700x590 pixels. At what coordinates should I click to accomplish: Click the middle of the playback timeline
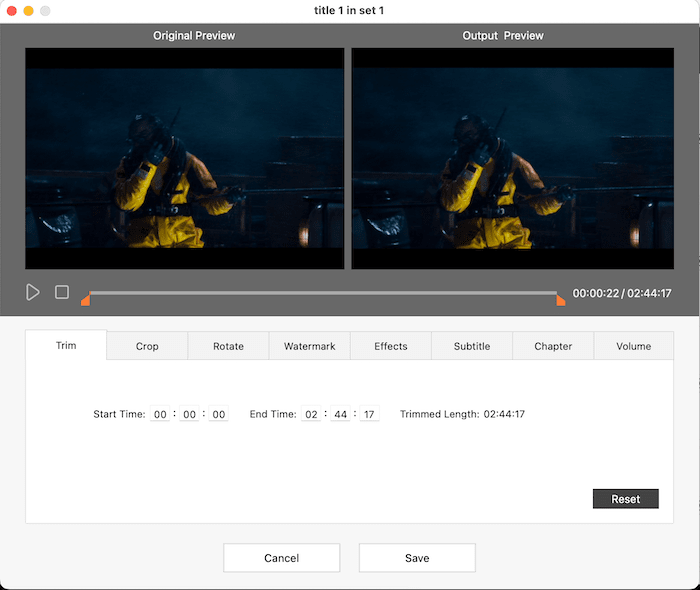(x=323, y=293)
